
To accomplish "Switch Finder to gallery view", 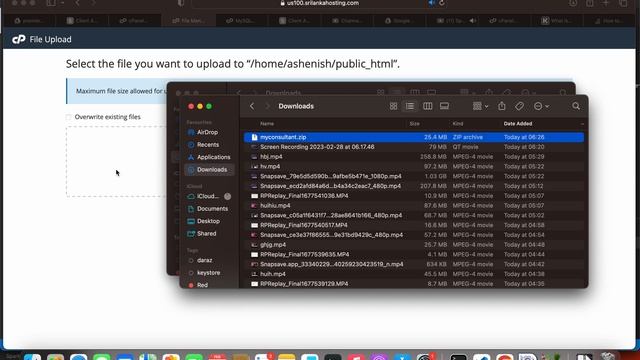I will pyautogui.click(x=444, y=106).
